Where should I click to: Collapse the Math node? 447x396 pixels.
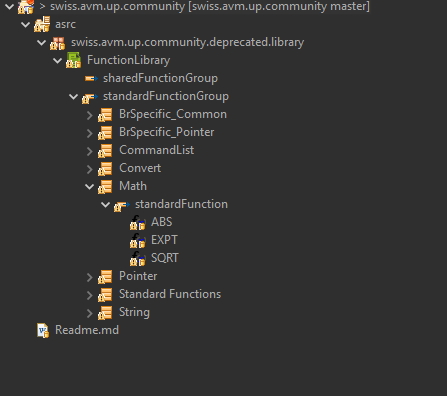coord(89,187)
